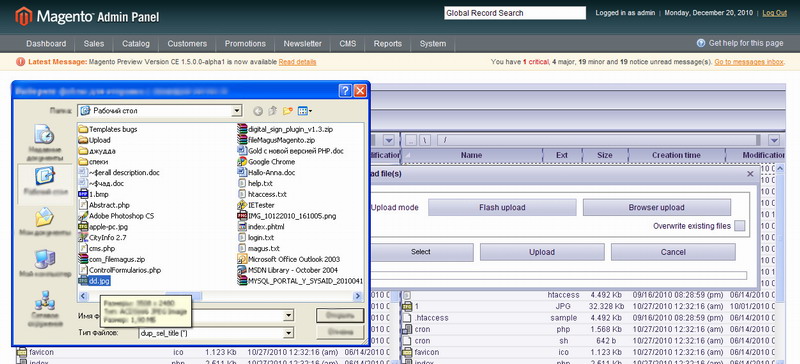Open the Upload folder in file dialog

pos(94,140)
